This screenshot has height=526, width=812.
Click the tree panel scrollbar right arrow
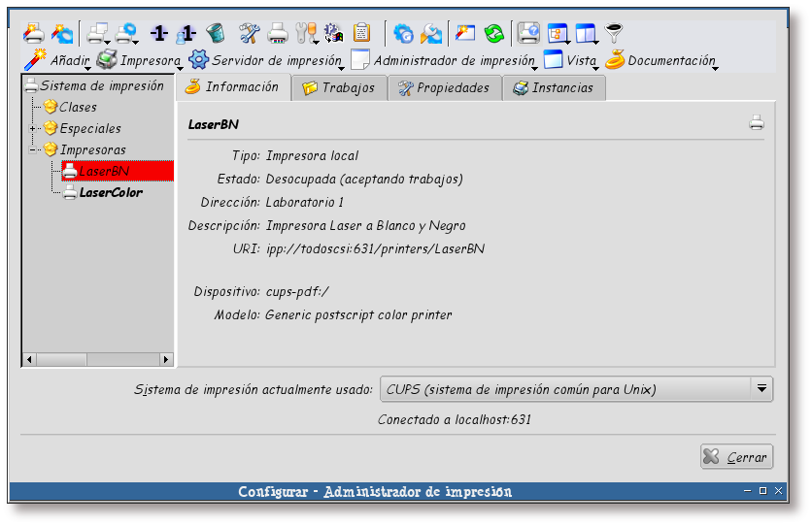coord(166,359)
